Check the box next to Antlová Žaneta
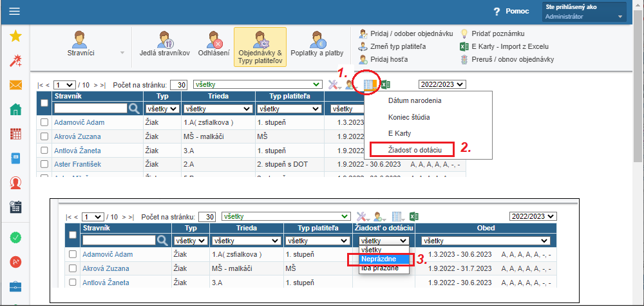Image resolution: width=644 pixels, height=307 pixels. pyautogui.click(x=44, y=151)
